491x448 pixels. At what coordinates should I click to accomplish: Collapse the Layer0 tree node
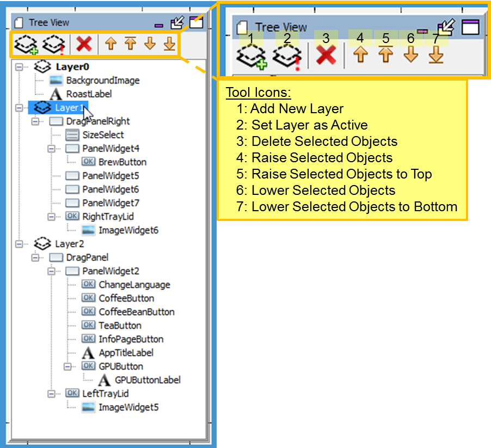[19, 67]
